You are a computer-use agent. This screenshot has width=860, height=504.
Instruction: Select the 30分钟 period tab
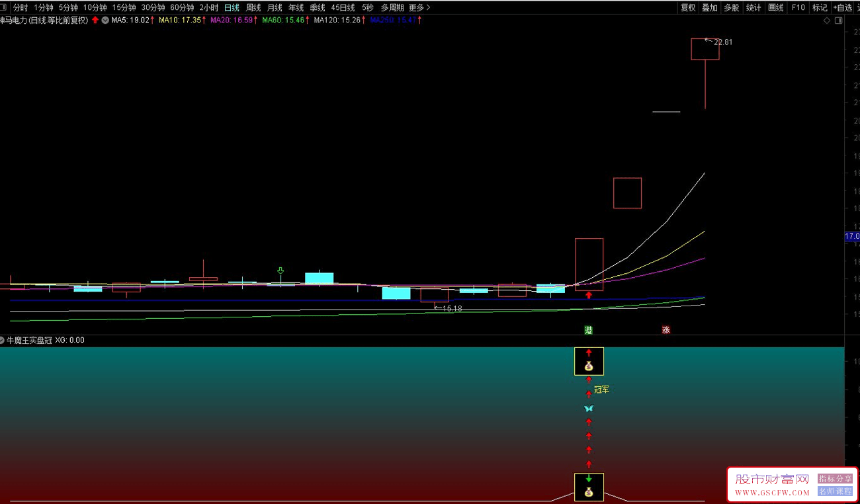click(153, 8)
